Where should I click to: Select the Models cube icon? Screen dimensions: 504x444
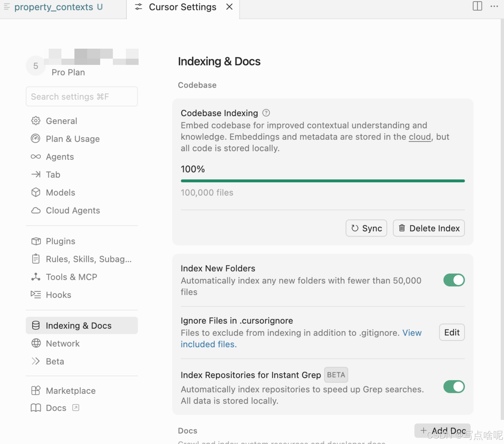pyautogui.click(x=36, y=193)
